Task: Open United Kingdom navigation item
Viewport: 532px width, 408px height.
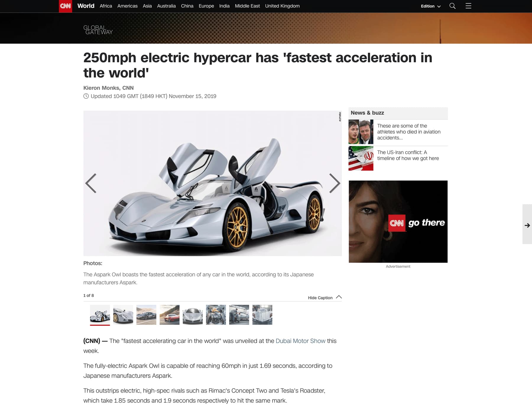Action: click(x=282, y=6)
